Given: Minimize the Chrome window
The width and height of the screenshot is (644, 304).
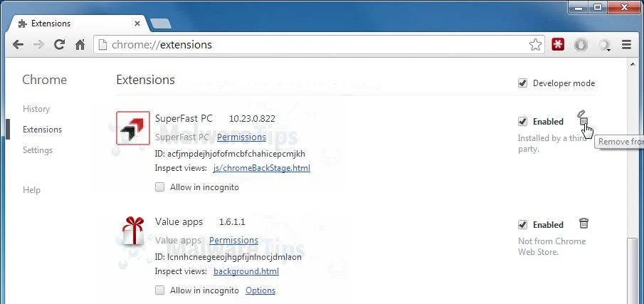Looking at the screenshot, I should [x=580, y=6].
